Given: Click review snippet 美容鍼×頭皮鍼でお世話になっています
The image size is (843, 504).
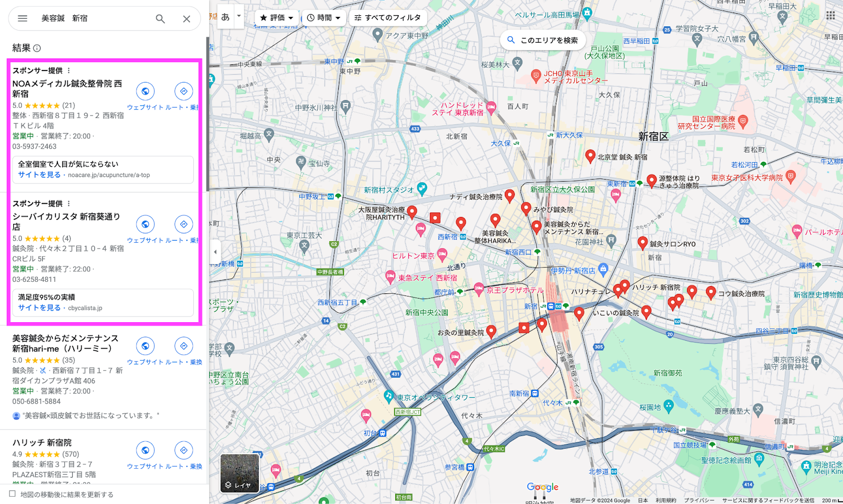Looking at the screenshot, I should point(91,416).
